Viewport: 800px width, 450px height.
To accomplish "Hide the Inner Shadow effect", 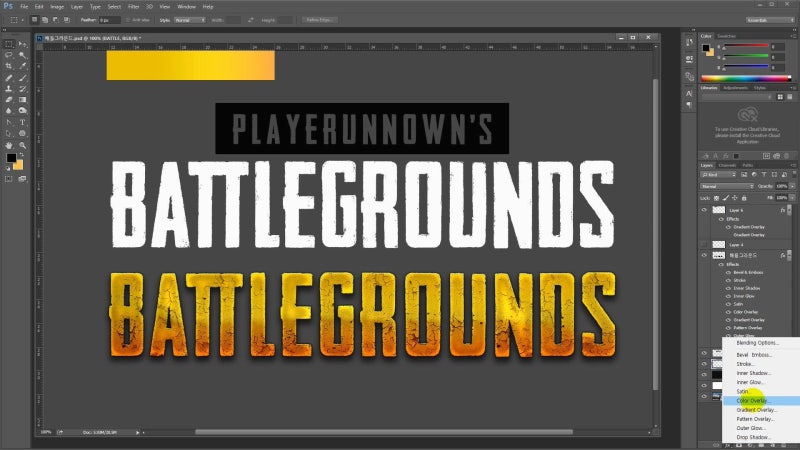I will pyautogui.click(x=729, y=288).
